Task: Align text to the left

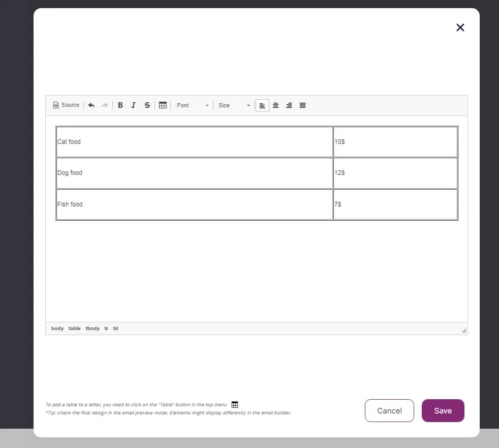Action: pyautogui.click(x=262, y=105)
